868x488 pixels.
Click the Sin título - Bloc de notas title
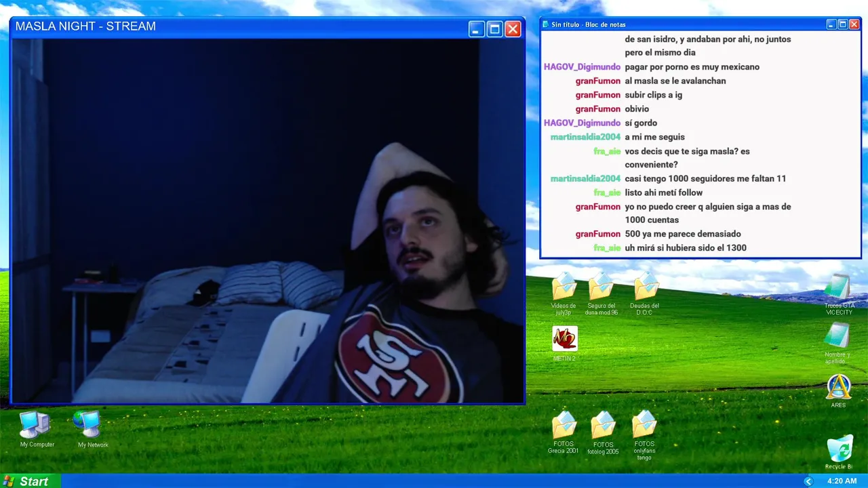coord(589,24)
